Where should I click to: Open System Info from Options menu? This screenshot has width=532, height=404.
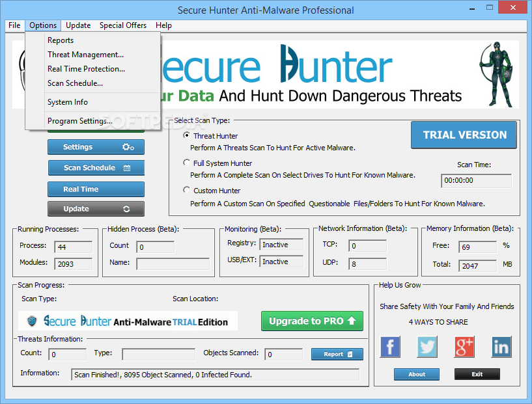[x=92, y=102]
